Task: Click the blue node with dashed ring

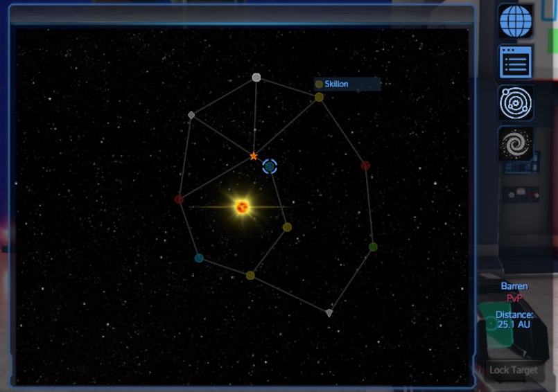Action: pyautogui.click(x=270, y=166)
